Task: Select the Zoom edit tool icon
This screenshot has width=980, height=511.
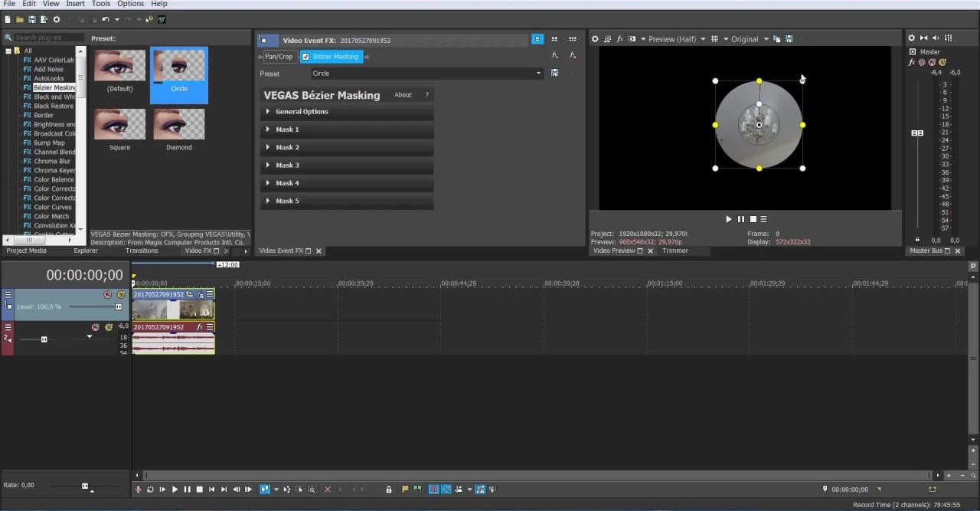Action: coord(312,489)
